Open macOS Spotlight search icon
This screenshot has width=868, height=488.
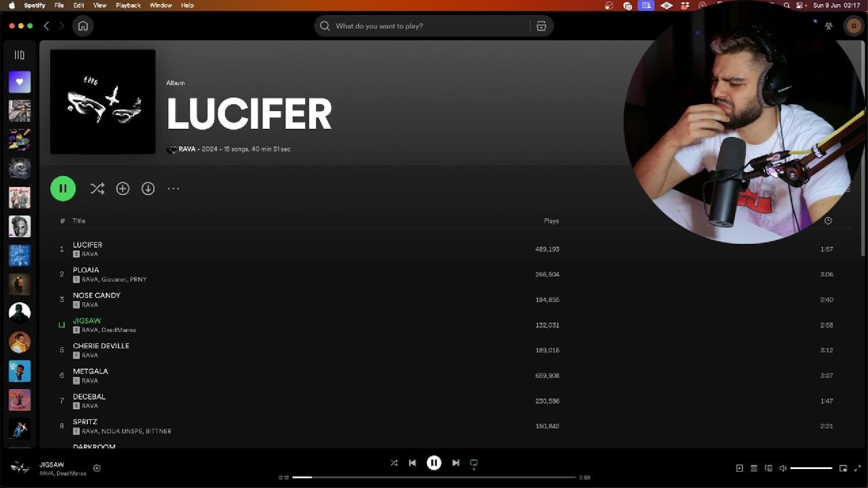[x=787, y=5]
